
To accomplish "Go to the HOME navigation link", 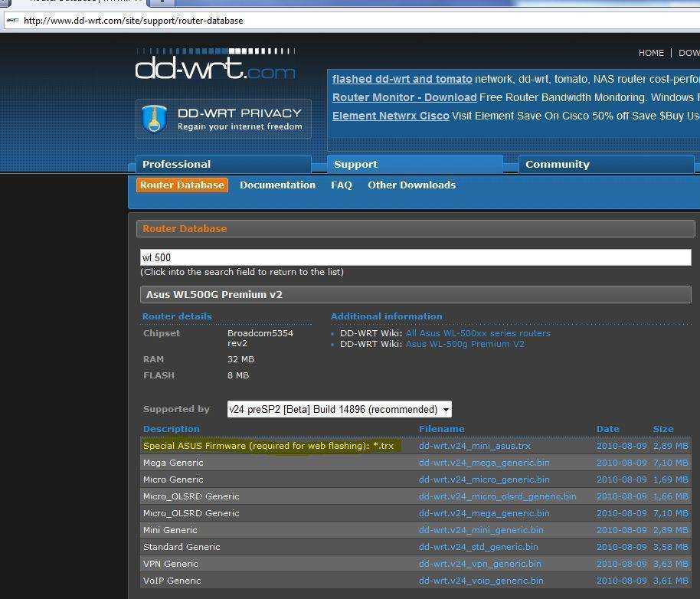I will pyautogui.click(x=651, y=53).
